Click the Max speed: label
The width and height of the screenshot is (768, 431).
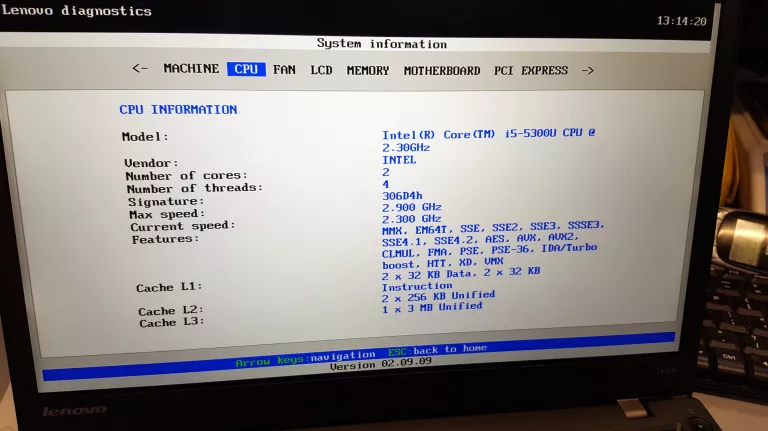pos(167,214)
